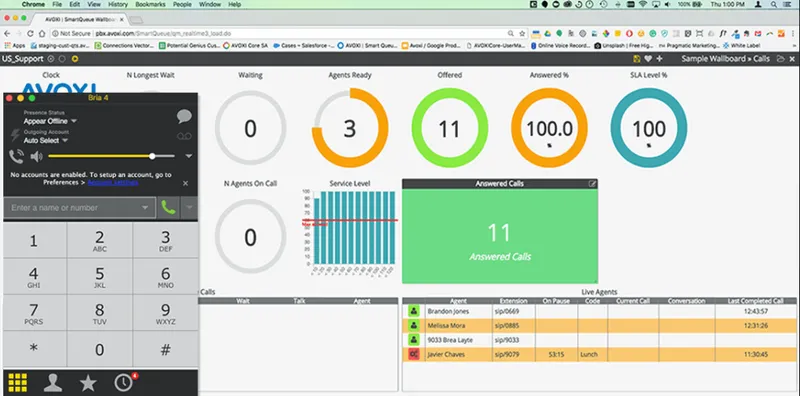Click dialpad key 9 WXYZ
800x396 pixels.
pyautogui.click(x=165, y=313)
